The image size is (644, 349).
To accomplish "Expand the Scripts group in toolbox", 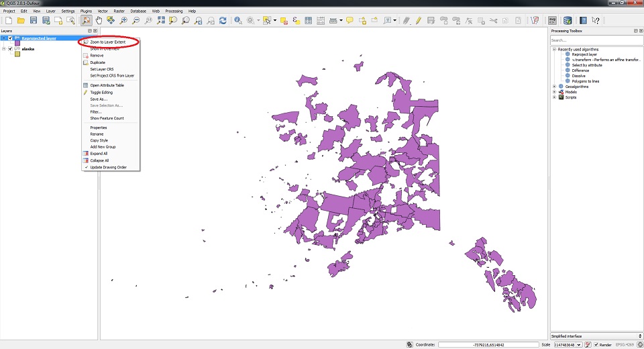I will coord(554,97).
